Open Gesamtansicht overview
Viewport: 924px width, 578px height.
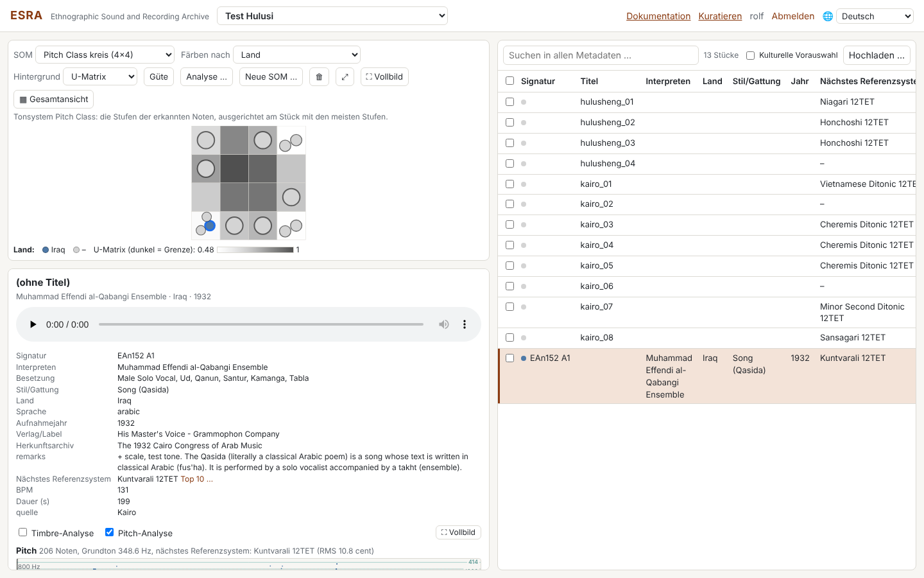(x=53, y=99)
